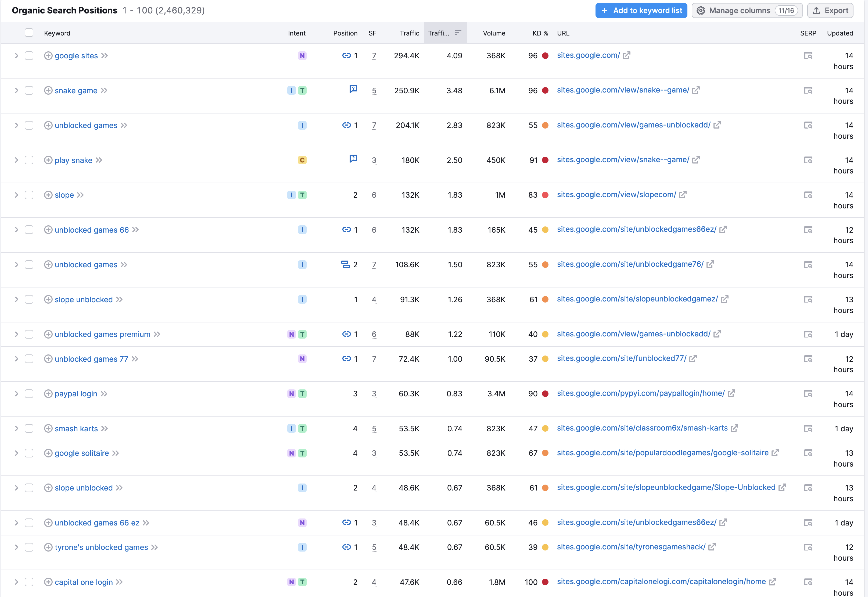
Task: Open snake--game URL external link icon in snake game row
Action: (696, 90)
